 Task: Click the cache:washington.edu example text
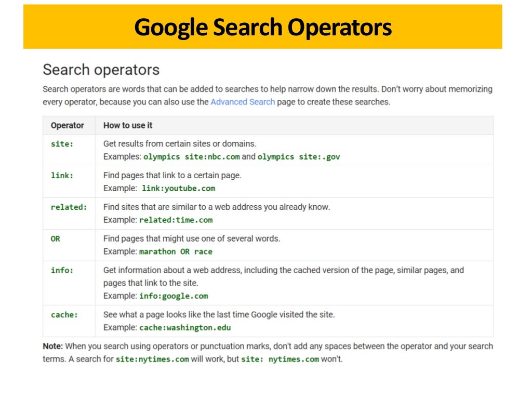(x=185, y=328)
